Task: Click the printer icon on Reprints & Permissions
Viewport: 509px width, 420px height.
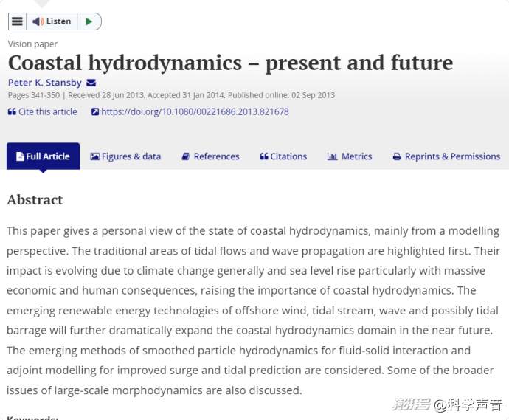Action: pos(397,156)
